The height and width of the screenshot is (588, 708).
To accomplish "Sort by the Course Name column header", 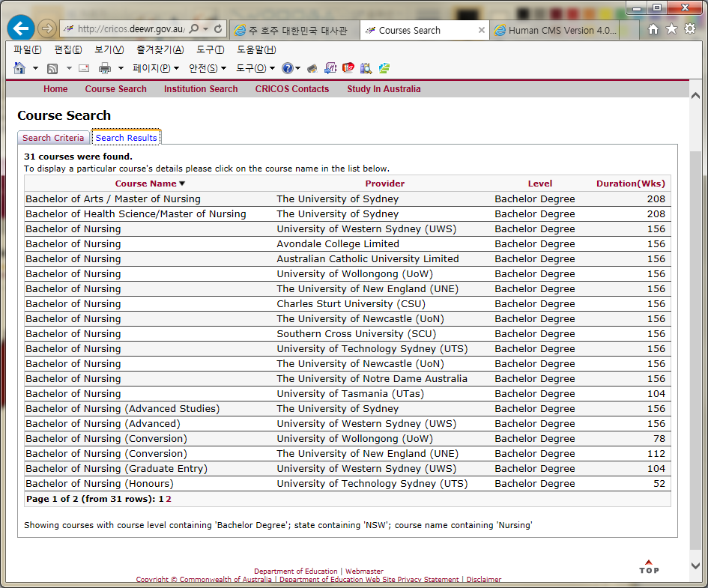I will (146, 184).
